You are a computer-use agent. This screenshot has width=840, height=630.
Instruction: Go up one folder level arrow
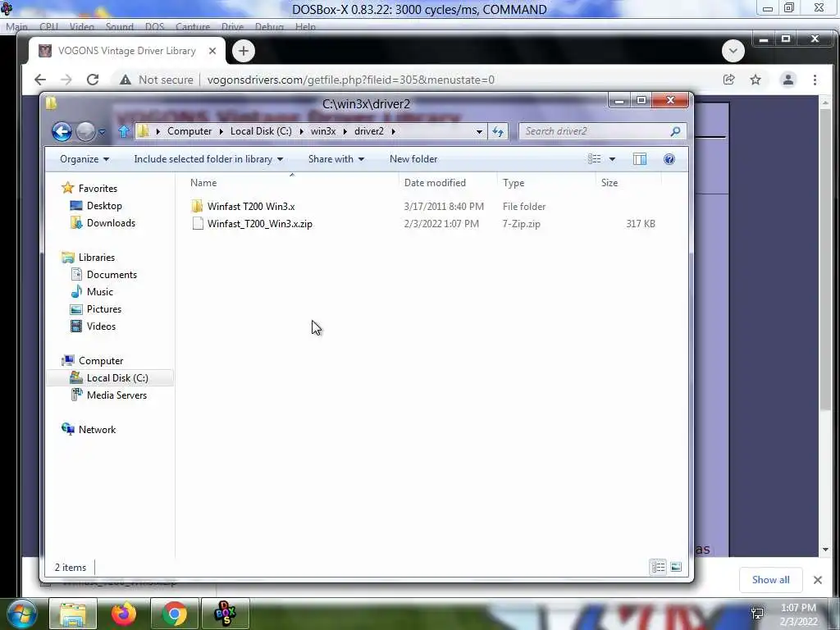click(124, 131)
